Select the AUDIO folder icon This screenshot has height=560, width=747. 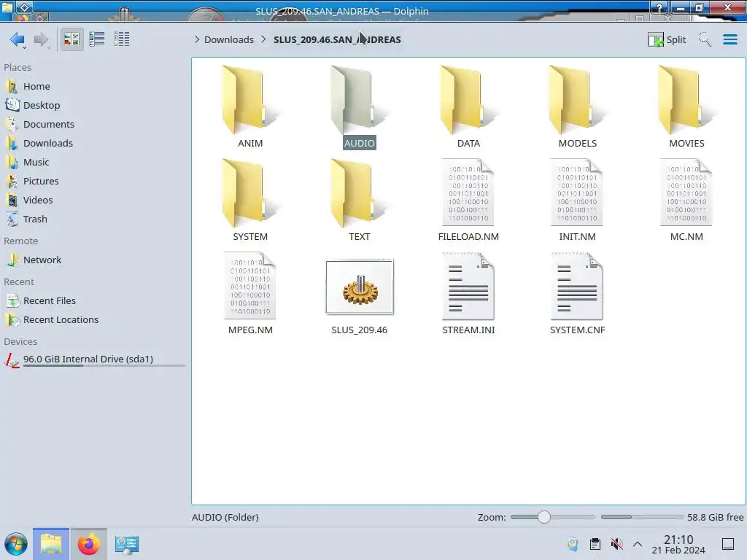[359, 101]
